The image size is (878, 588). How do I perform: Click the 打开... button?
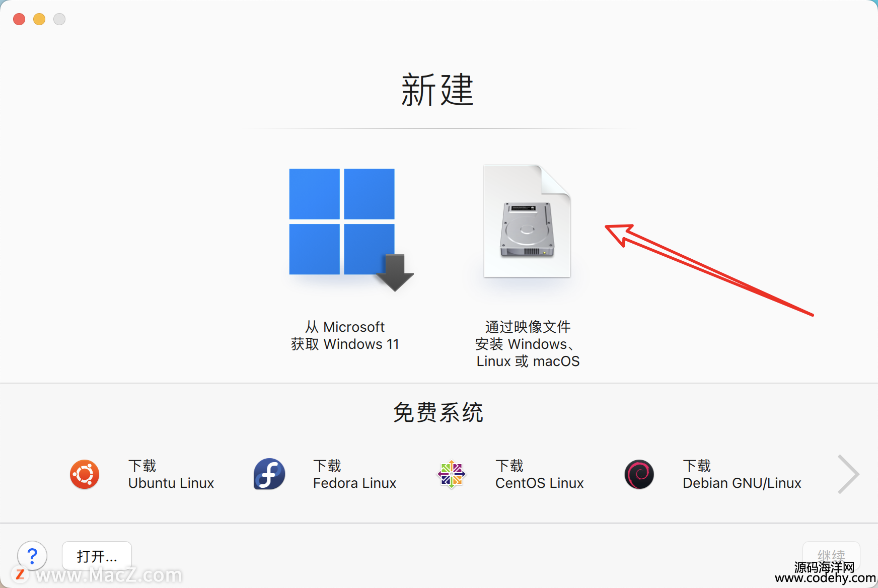pos(97,556)
